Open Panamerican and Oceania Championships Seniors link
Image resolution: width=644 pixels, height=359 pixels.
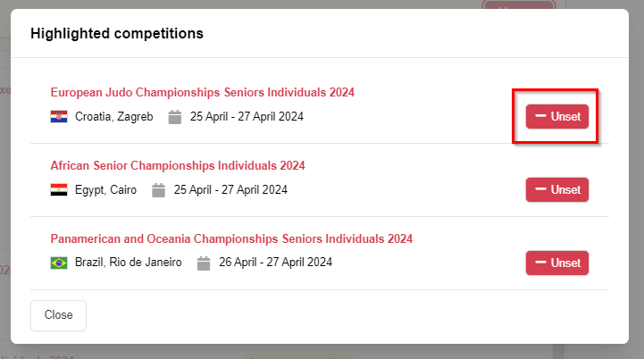231,238
